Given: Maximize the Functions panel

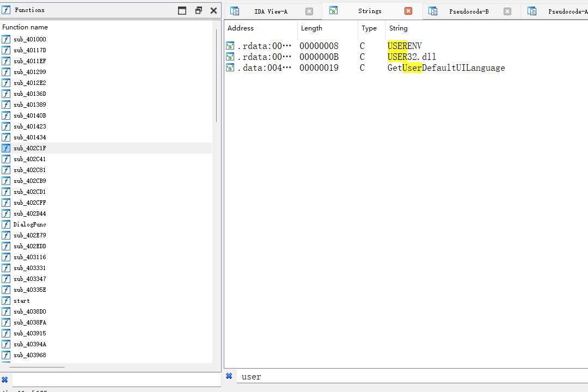Looking at the screenshot, I should (x=182, y=10).
